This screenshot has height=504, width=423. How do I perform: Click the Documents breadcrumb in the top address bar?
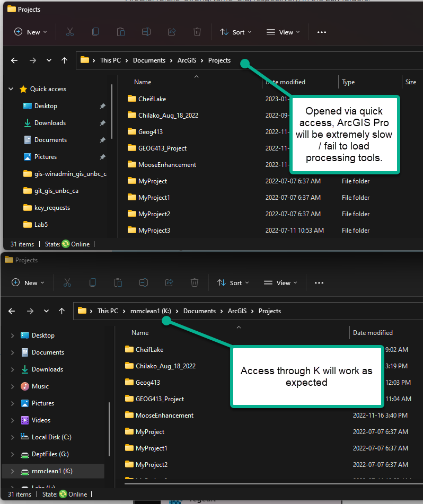tap(149, 60)
